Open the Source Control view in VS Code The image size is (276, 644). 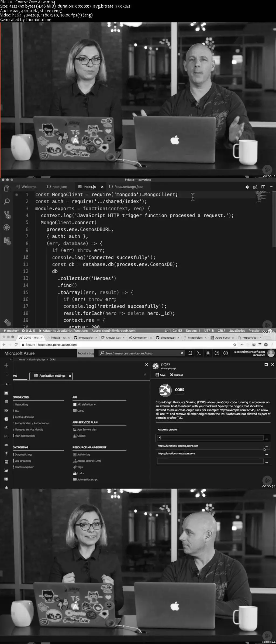coord(7,214)
